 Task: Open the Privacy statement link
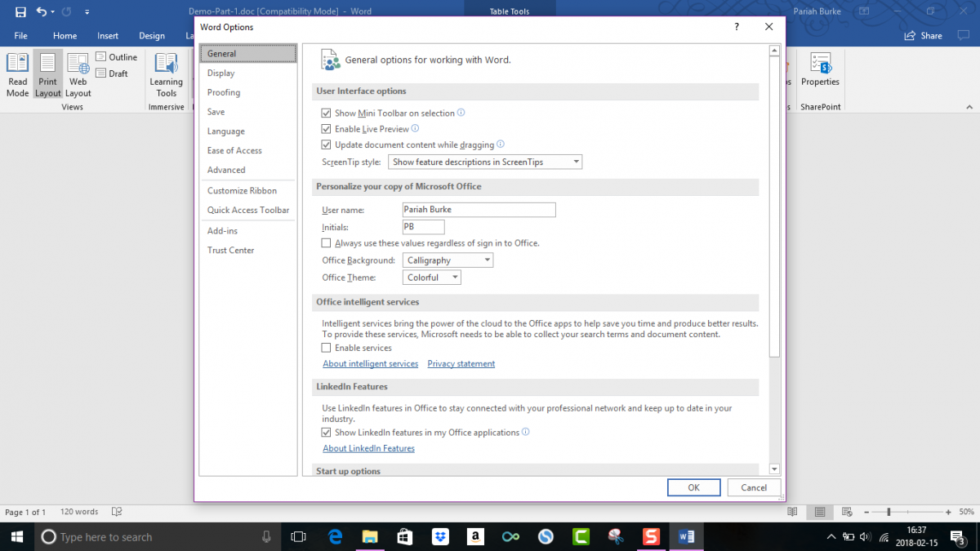pyautogui.click(x=461, y=364)
